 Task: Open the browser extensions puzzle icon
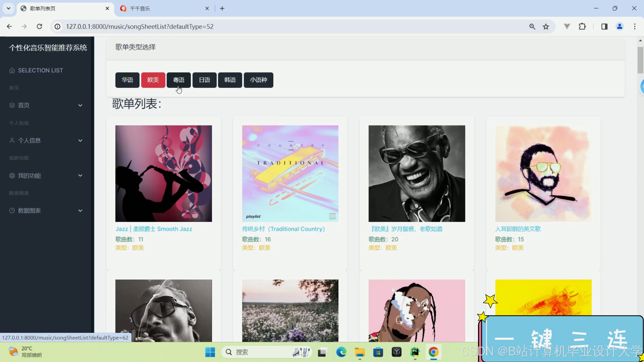point(582,26)
